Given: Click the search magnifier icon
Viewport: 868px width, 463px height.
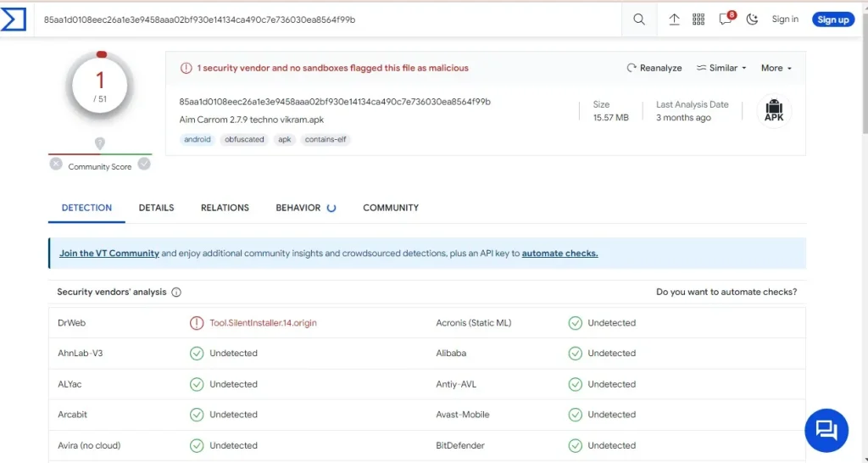Looking at the screenshot, I should click(639, 20).
